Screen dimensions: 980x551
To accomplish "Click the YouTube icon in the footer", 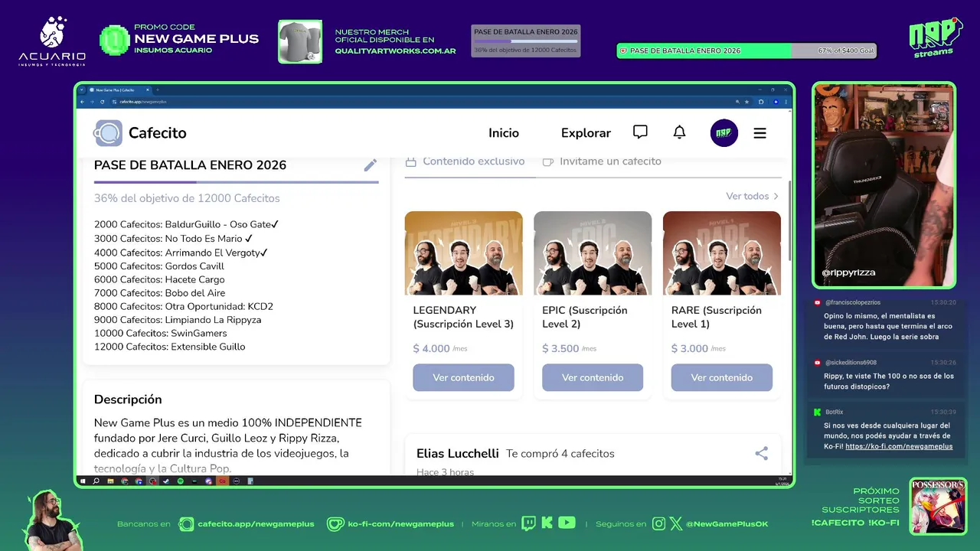I will (567, 523).
